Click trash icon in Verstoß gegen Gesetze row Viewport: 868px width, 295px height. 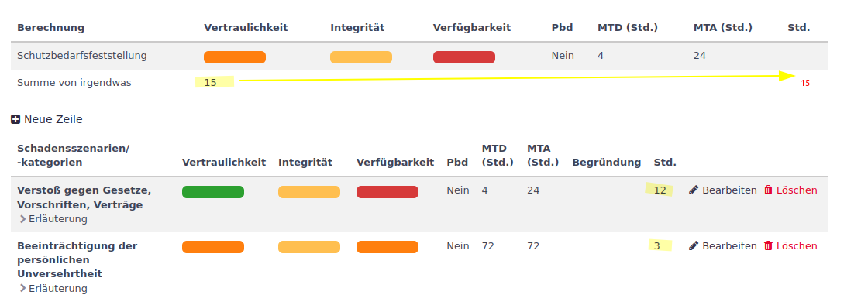(768, 190)
